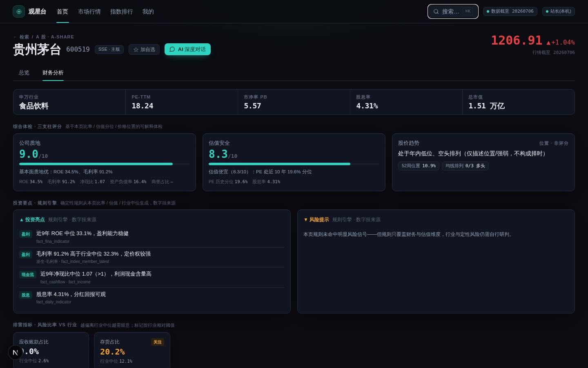
Task: Click 股息率 4.31%，分红回报可观 text
Action: (71, 294)
